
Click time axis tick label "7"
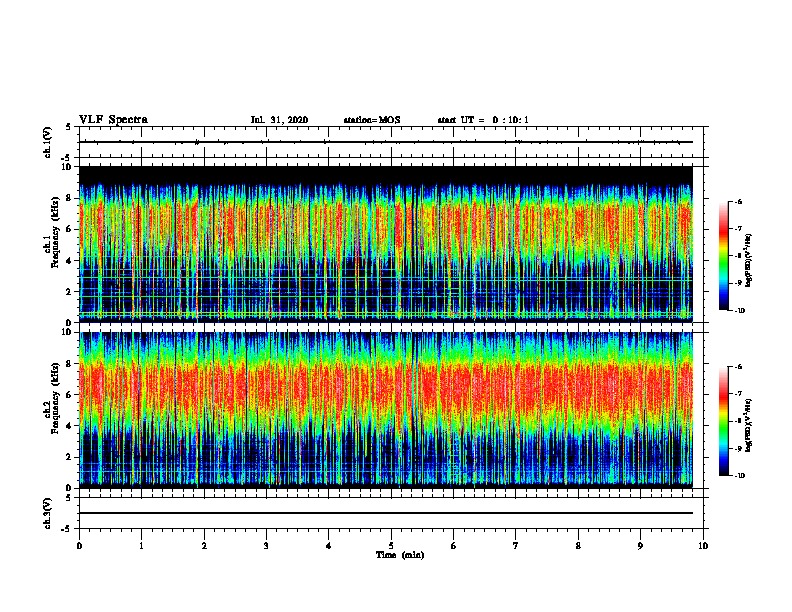[516, 546]
